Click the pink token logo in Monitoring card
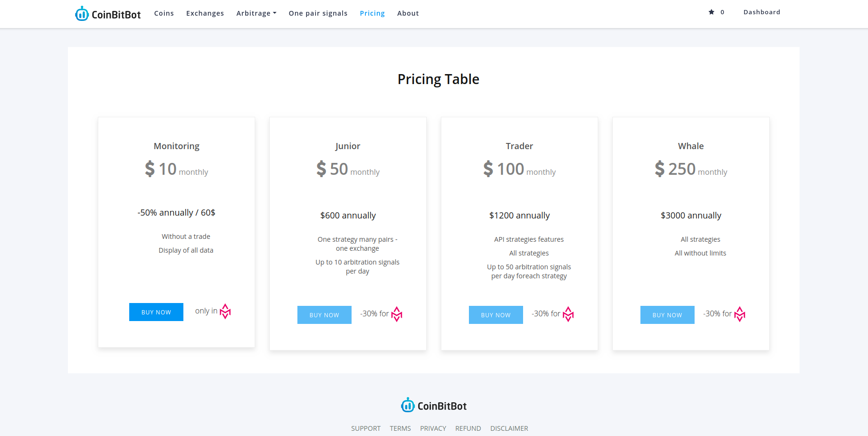The image size is (868, 436). (x=225, y=311)
